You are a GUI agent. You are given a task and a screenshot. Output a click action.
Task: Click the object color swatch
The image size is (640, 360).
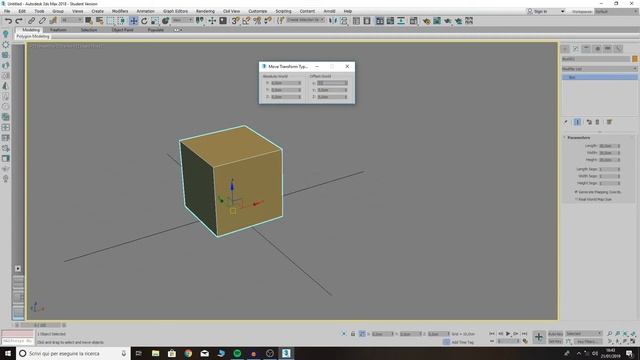(x=635, y=59)
